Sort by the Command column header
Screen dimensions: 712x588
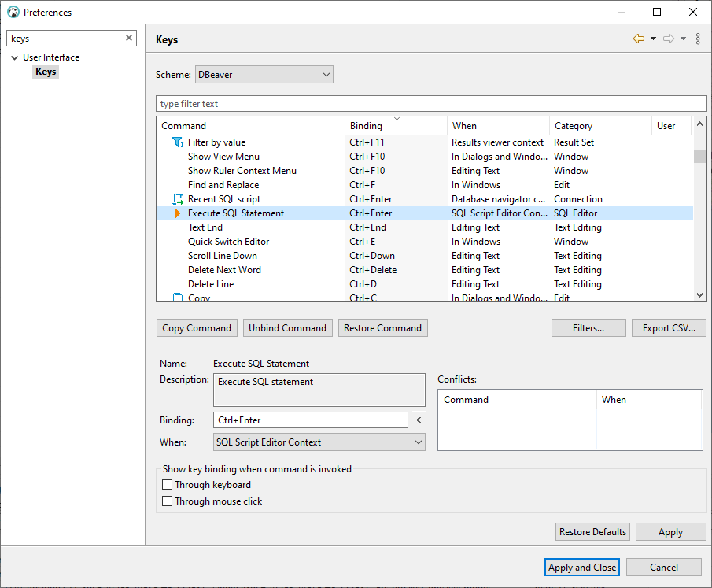pos(251,126)
